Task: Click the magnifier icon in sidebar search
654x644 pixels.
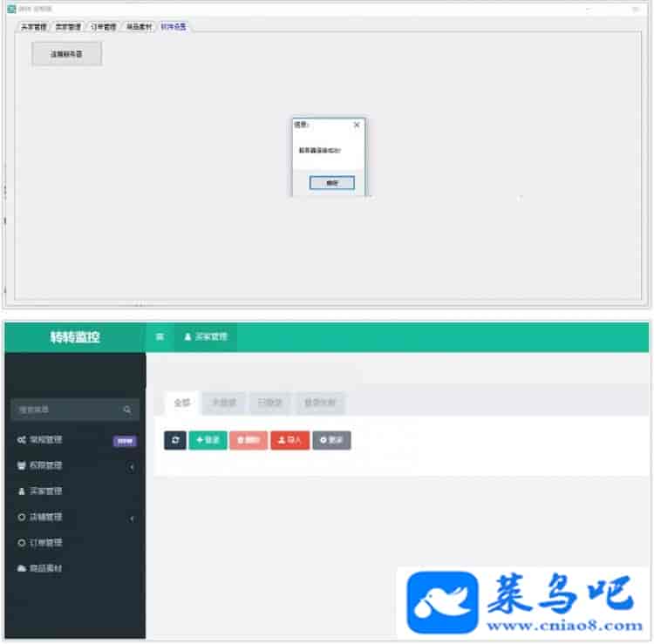Action: click(x=127, y=410)
